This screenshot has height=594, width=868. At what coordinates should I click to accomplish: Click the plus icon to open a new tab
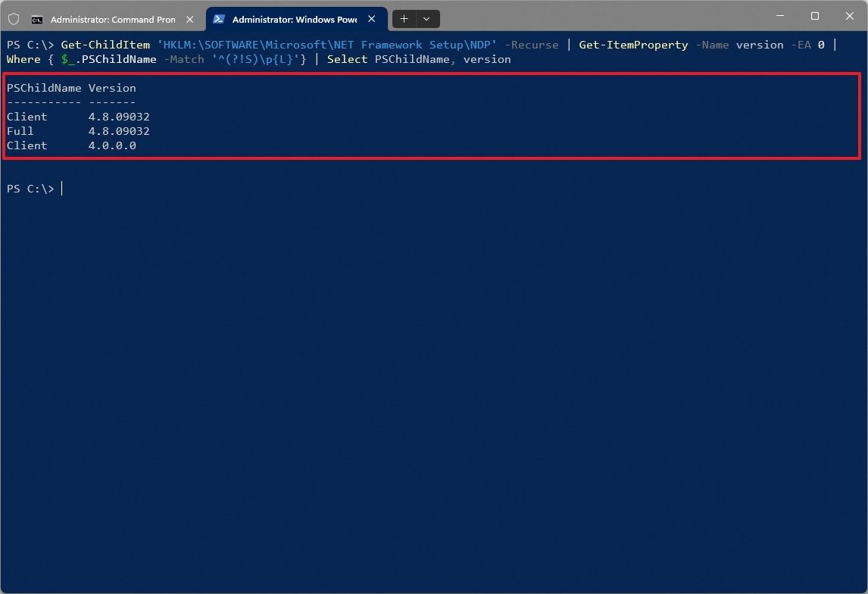tap(404, 18)
